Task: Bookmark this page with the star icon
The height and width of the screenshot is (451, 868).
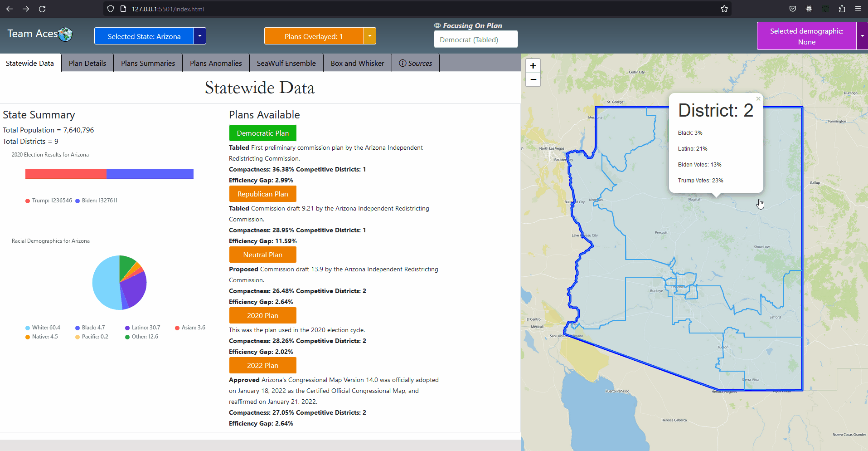Action: click(x=724, y=9)
